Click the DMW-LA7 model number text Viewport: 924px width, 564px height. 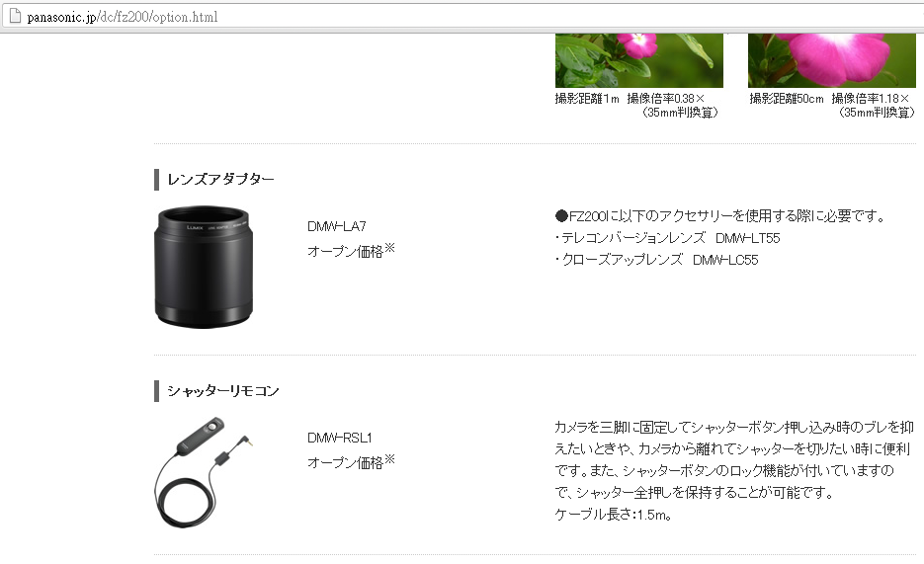[336, 226]
